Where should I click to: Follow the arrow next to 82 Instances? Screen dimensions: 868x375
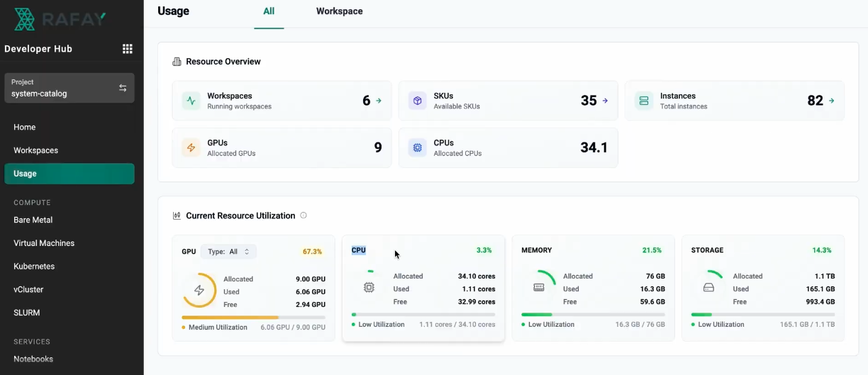tap(831, 101)
